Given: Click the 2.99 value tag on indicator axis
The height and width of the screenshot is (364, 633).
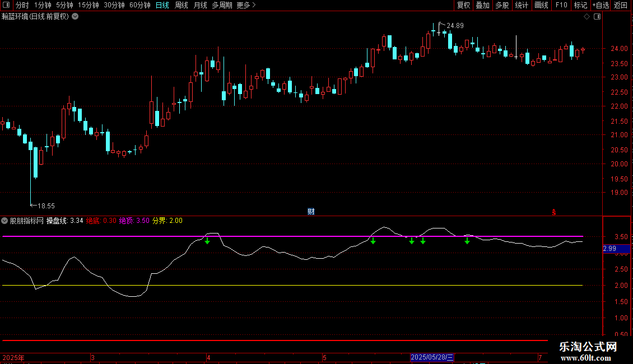Looking at the screenshot, I should click(616, 249).
